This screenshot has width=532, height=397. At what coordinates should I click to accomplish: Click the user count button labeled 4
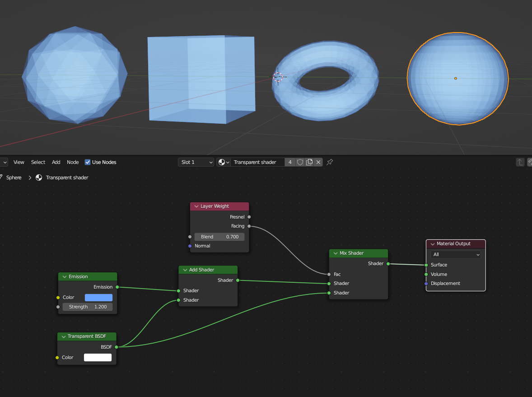coord(290,162)
